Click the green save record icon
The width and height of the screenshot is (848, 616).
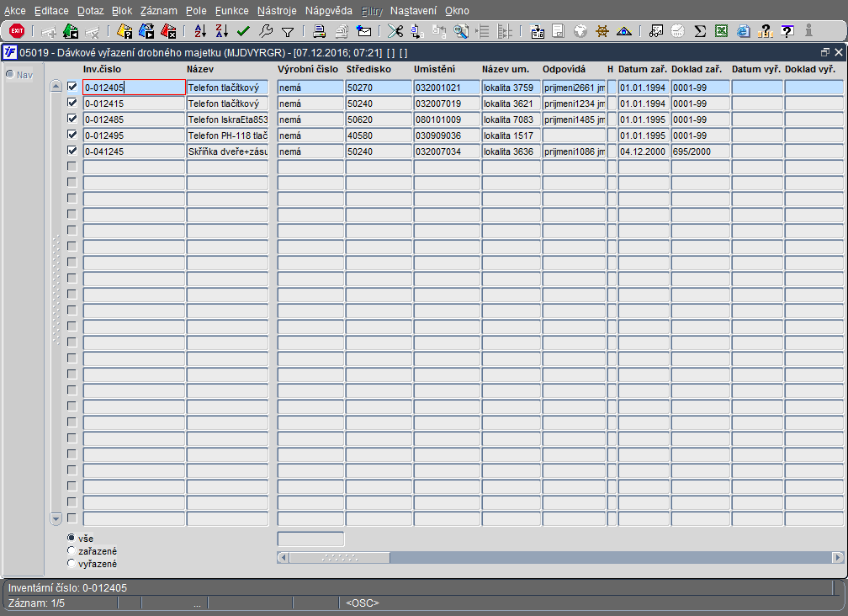tap(71, 31)
